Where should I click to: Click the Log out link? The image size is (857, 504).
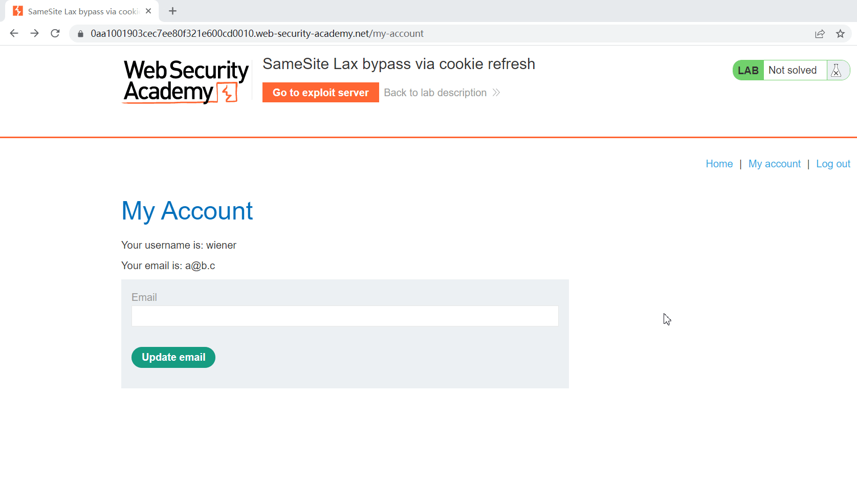coord(833,164)
